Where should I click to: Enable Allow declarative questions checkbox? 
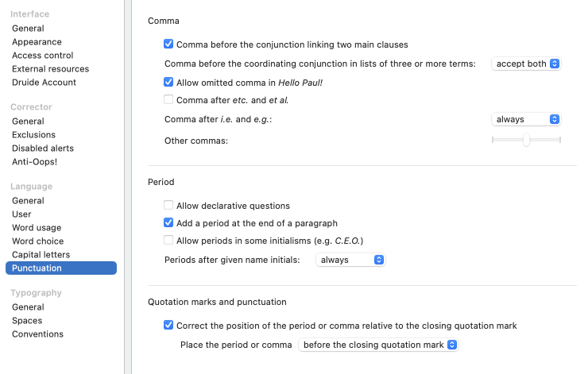[168, 206]
